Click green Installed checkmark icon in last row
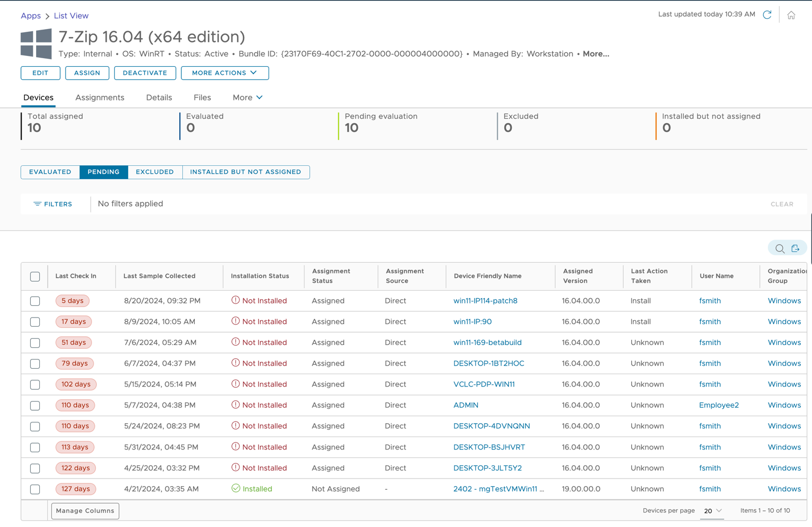 pos(235,489)
